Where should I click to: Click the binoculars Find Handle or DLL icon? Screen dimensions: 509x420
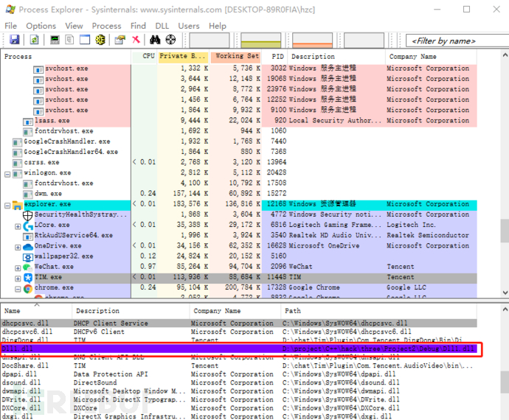[156, 40]
